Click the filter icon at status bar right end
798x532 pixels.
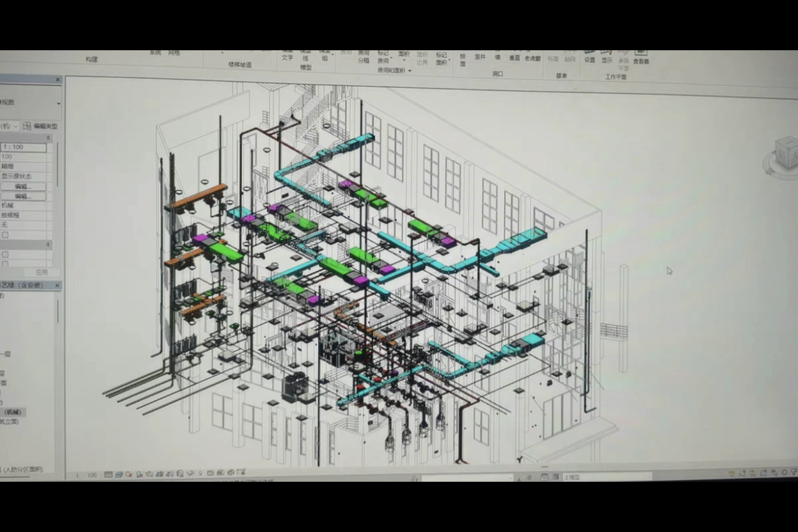coord(794,472)
